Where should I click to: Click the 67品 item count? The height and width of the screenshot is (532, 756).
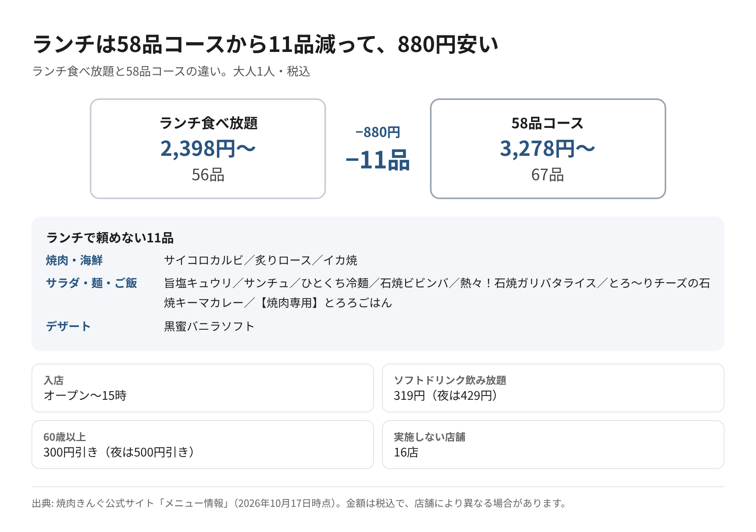click(x=548, y=175)
